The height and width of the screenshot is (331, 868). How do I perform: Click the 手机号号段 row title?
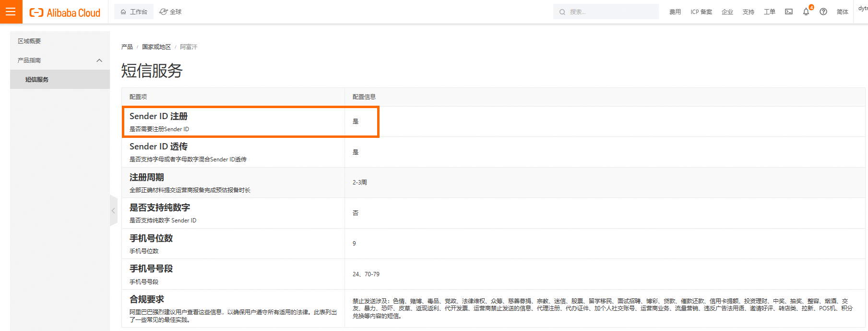tap(151, 269)
